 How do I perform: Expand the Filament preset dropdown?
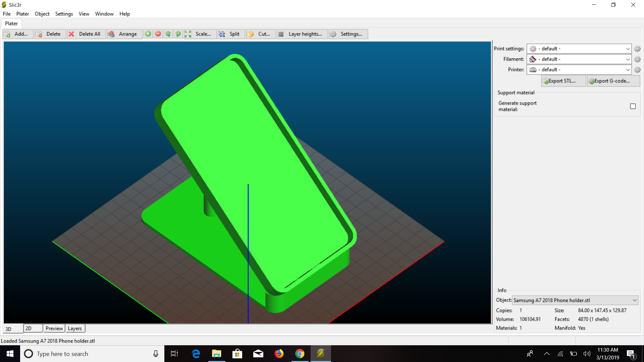(628, 59)
